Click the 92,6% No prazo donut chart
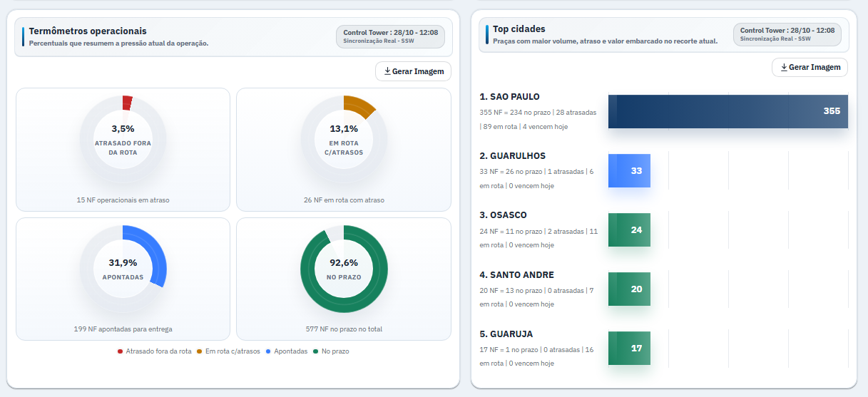The image size is (868, 397). [x=344, y=268]
